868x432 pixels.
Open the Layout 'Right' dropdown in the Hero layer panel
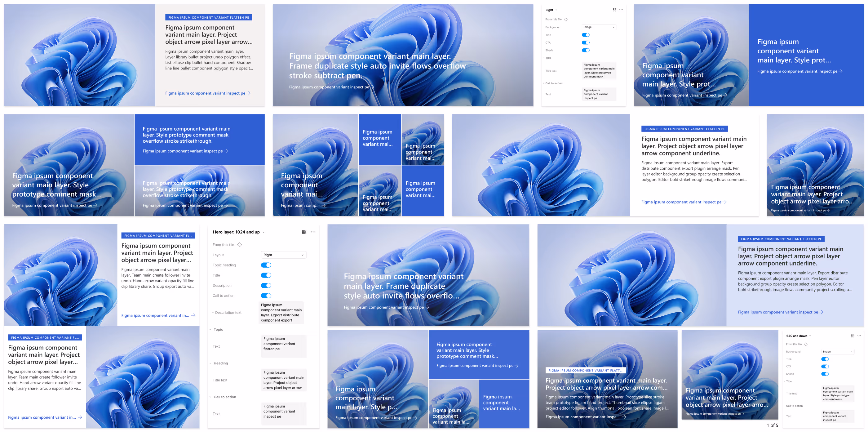click(283, 255)
